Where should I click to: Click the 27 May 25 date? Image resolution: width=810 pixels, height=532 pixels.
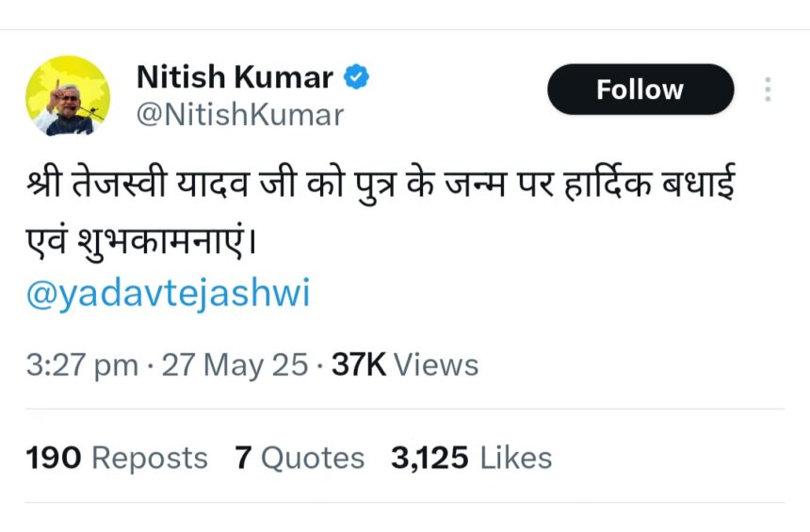(x=235, y=365)
